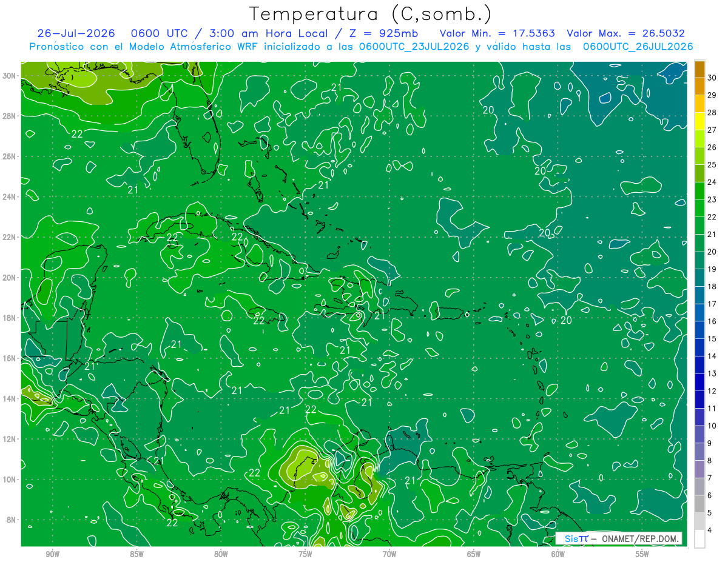The width and height of the screenshot is (728, 562).
Task: Click latitude axis label '10N'
Action: [10, 479]
